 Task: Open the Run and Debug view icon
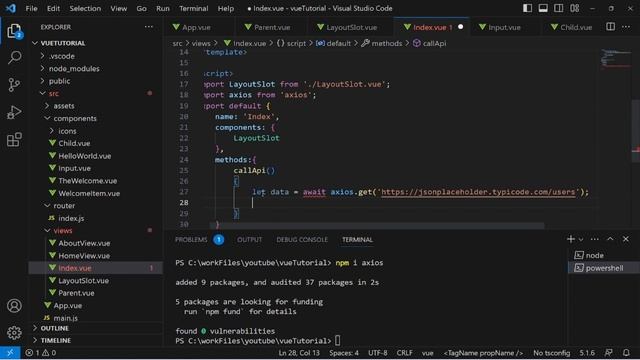[14, 112]
